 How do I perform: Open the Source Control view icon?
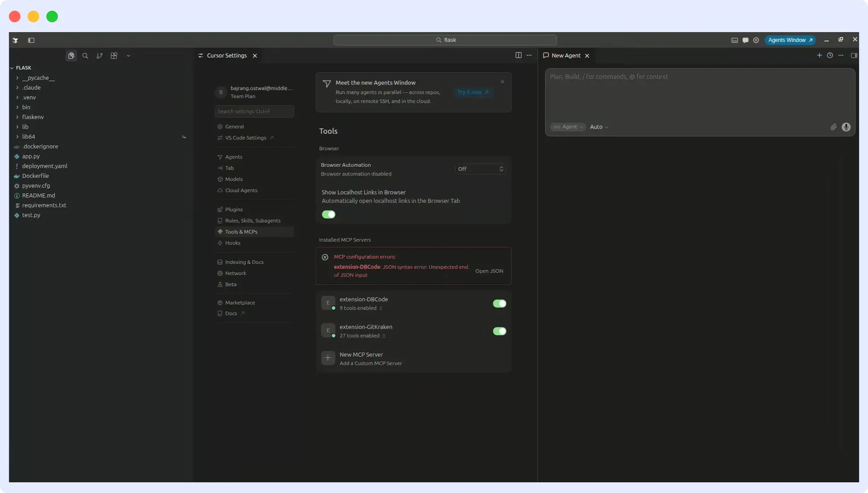(99, 56)
